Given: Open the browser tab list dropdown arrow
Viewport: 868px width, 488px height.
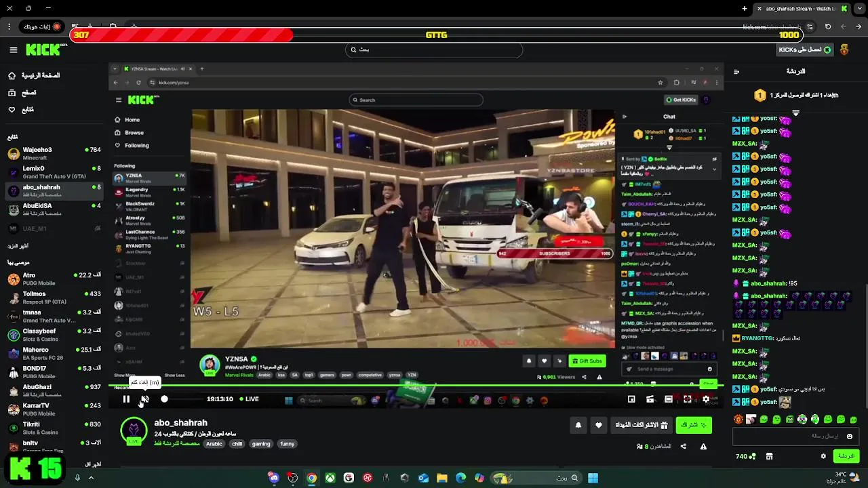Looking at the screenshot, I should (x=859, y=9).
